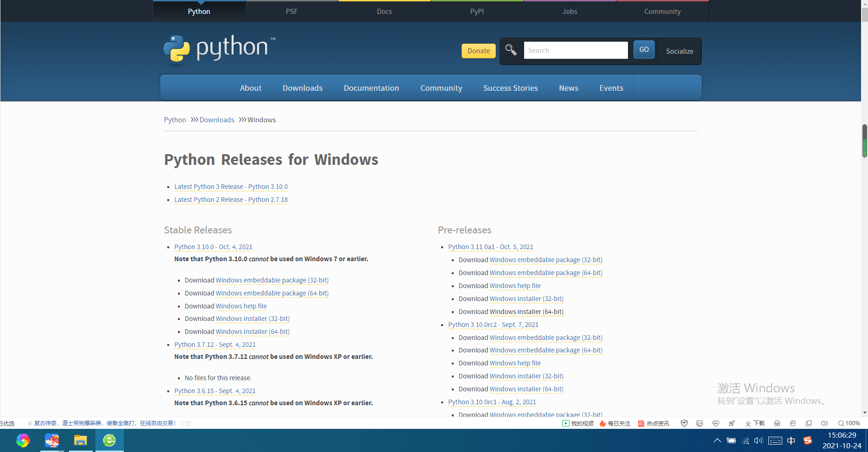
Task: Click the battery icon in system tray
Action: 731,440
